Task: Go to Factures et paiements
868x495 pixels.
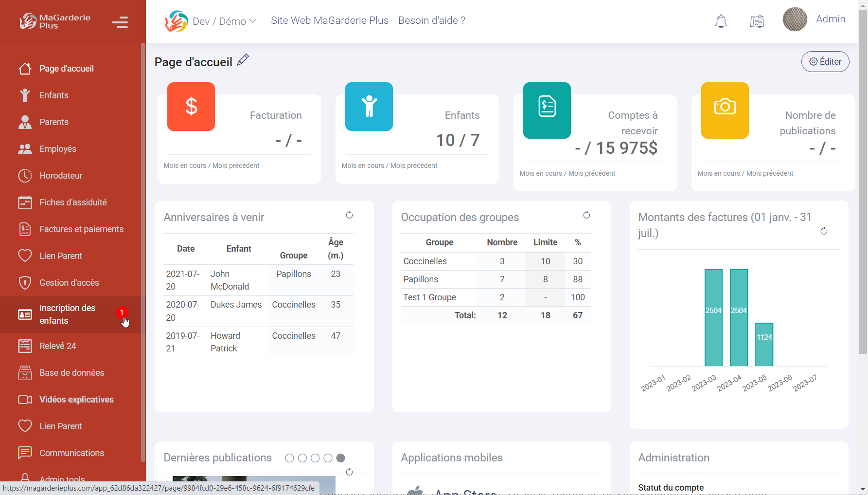Action: click(81, 229)
